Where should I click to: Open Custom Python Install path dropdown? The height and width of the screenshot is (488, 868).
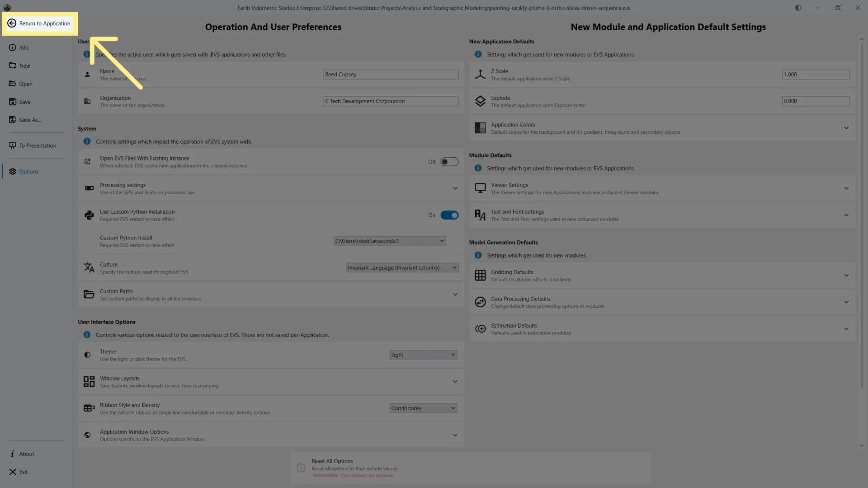[x=390, y=241]
